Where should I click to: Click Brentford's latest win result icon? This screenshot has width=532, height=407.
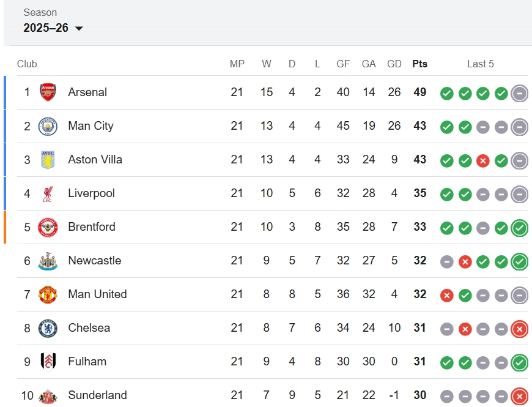[x=519, y=228]
